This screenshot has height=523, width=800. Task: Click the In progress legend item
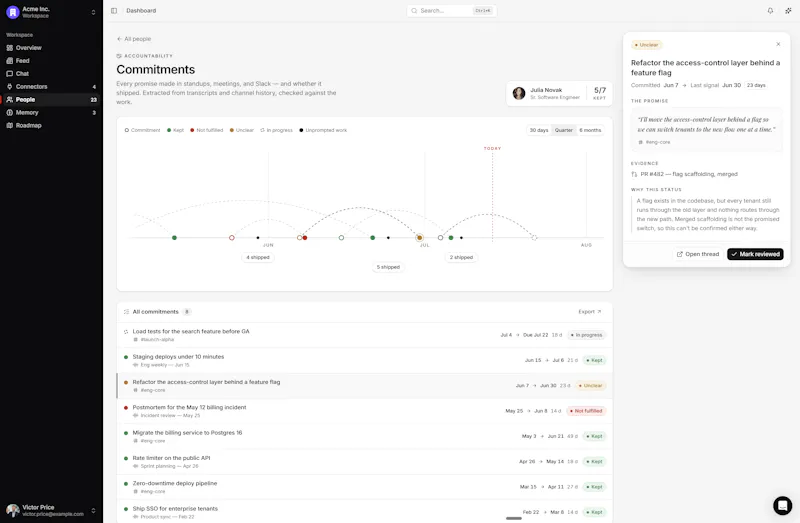click(277, 130)
